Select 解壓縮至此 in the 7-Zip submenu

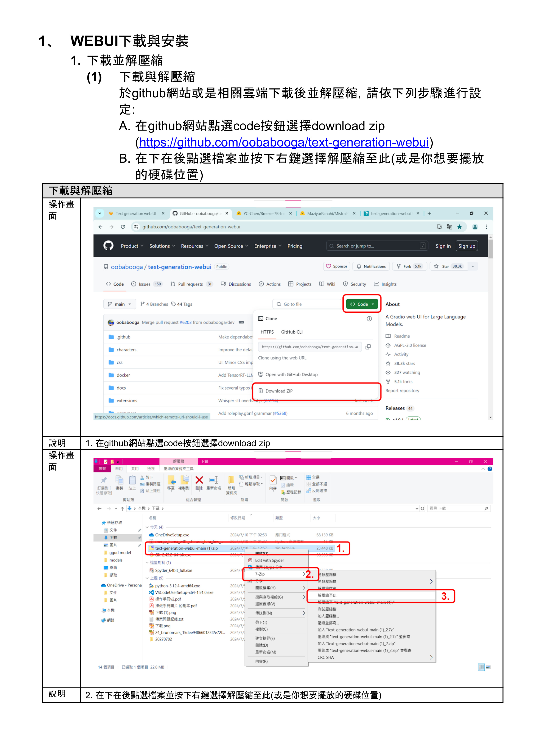point(371,595)
